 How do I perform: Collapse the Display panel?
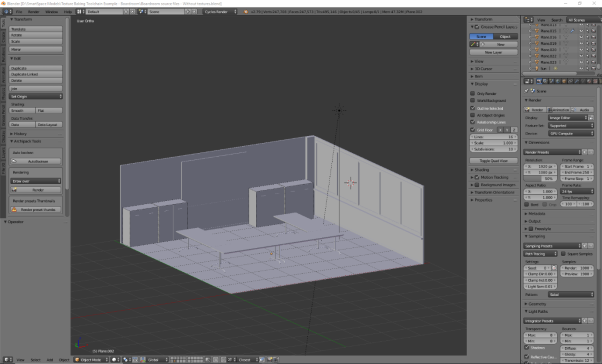click(481, 84)
